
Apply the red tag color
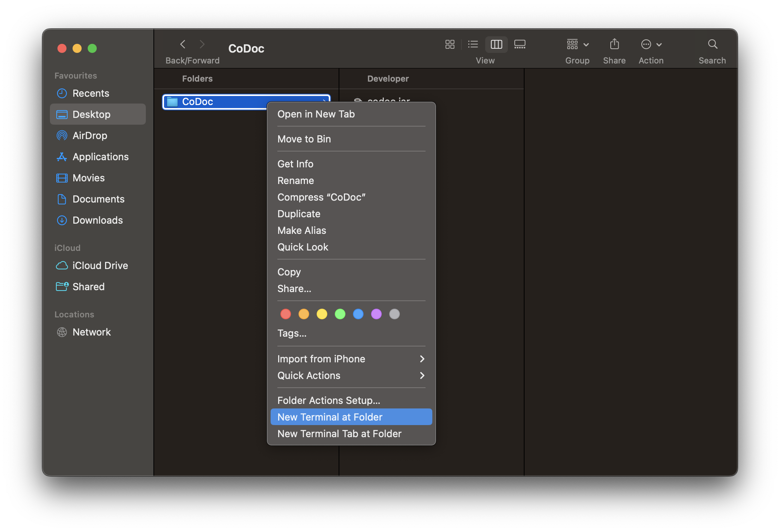click(286, 314)
